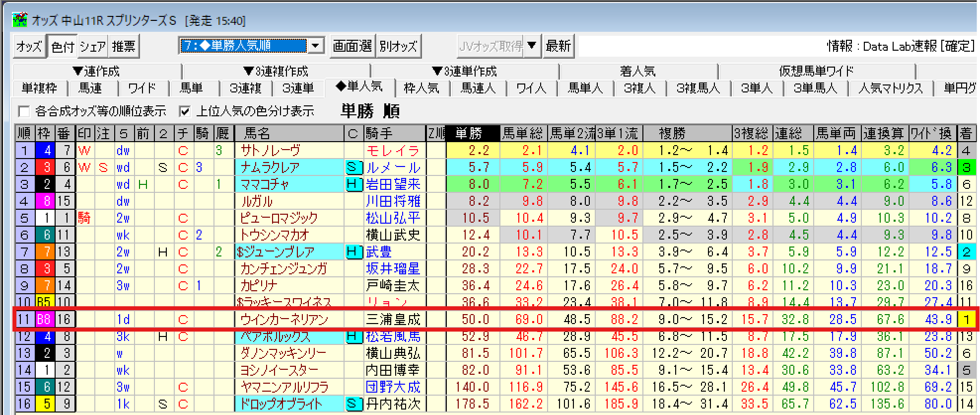Click the red W mark in the サトノレーヴ row

coord(84,151)
